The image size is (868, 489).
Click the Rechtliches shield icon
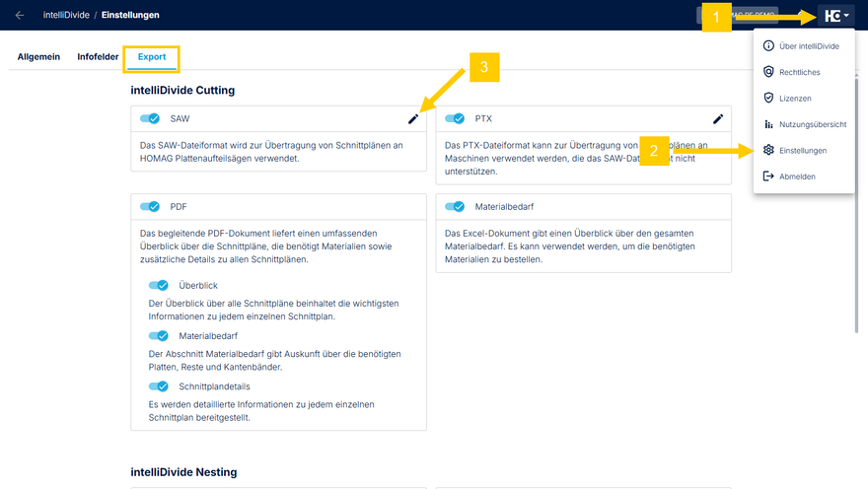pyautogui.click(x=769, y=72)
